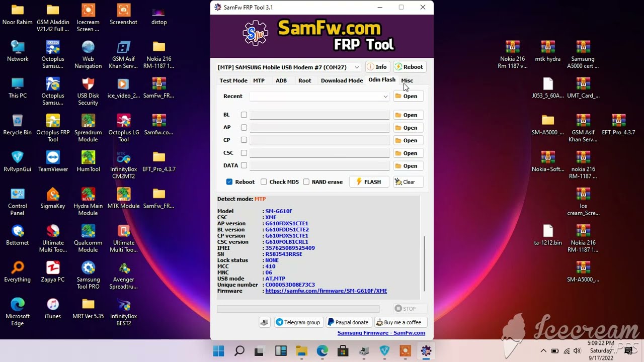Select the SigmaKey desktop icon

[53, 198]
